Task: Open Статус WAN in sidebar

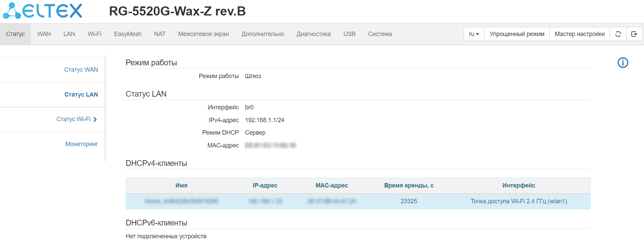Action: pyautogui.click(x=81, y=70)
